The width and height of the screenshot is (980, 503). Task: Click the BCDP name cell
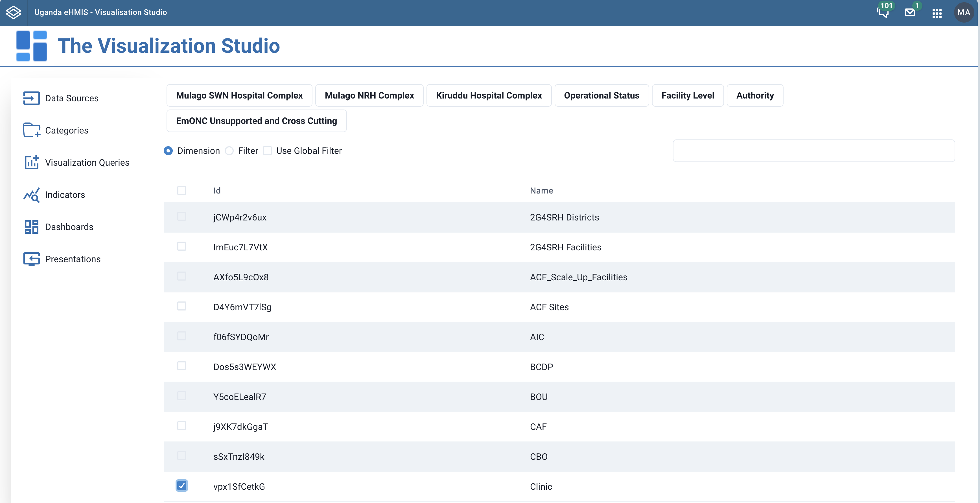tap(541, 367)
